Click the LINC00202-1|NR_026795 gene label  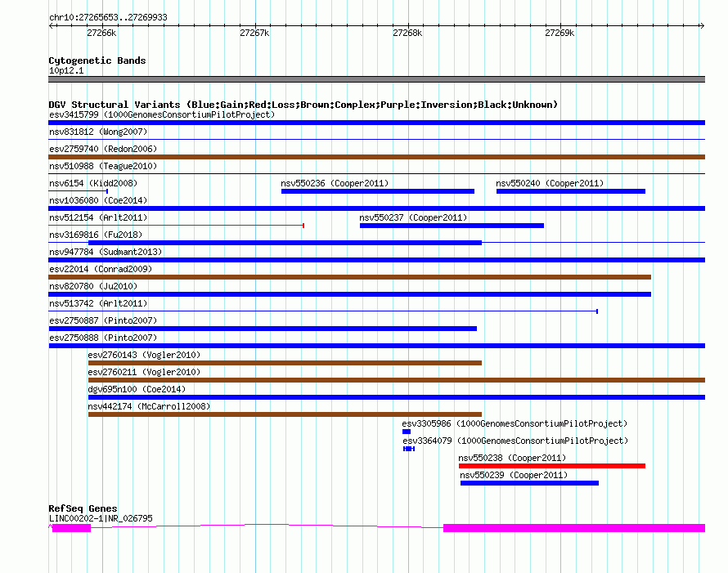coord(101,518)
